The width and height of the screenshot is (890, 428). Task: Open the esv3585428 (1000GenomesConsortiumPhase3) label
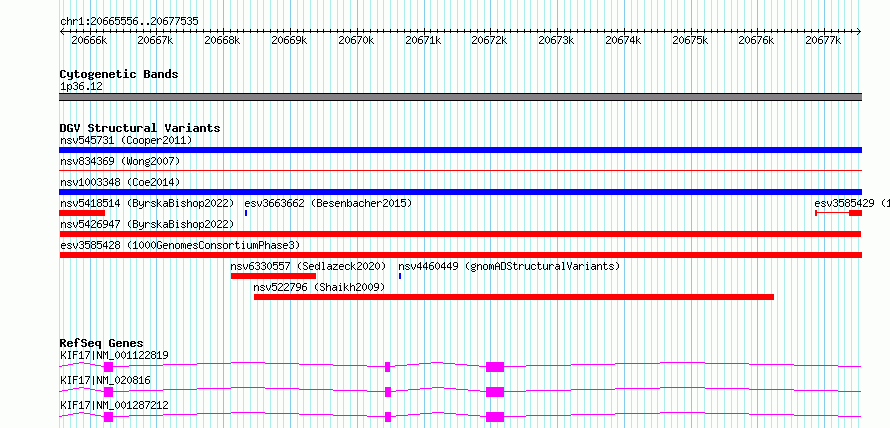tap(180, 245)
